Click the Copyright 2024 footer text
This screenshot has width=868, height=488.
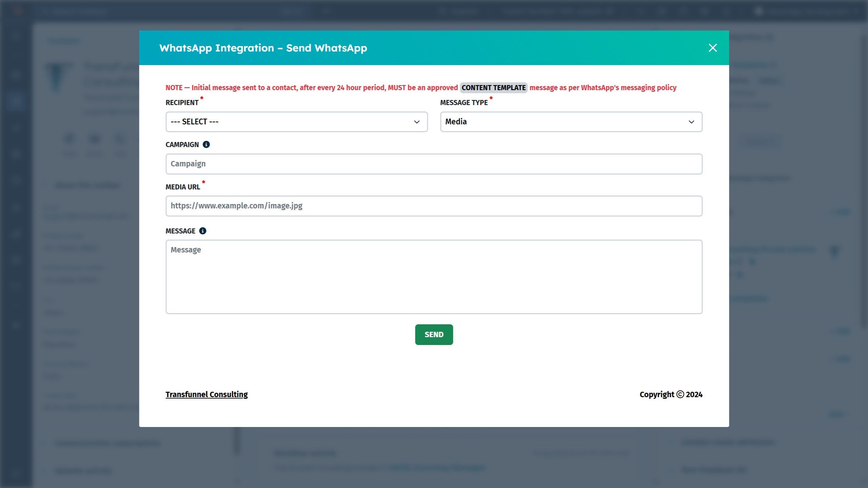(671, 394)
